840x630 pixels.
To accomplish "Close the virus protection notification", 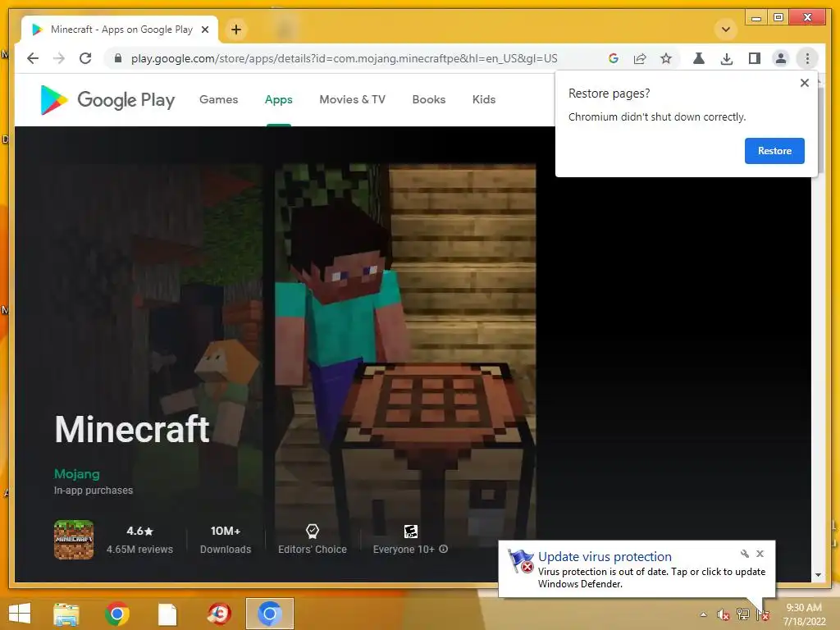I will 760,554.
